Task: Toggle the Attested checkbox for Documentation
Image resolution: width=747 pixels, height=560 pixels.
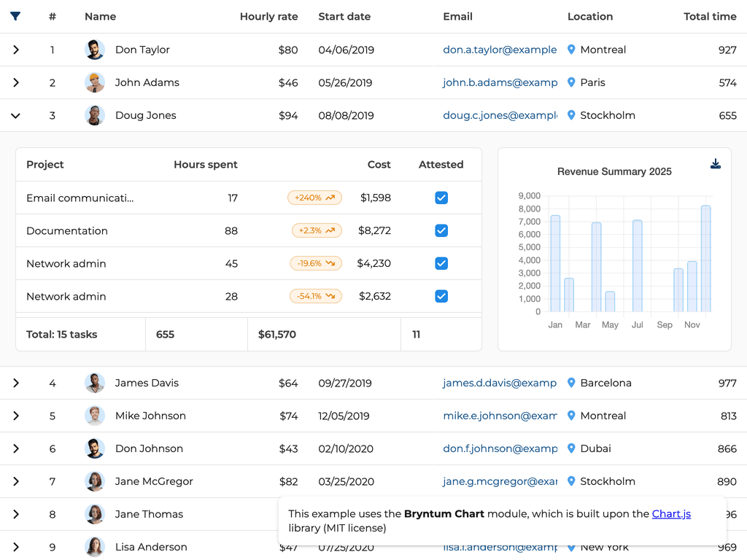Action: tap(441, 230)
